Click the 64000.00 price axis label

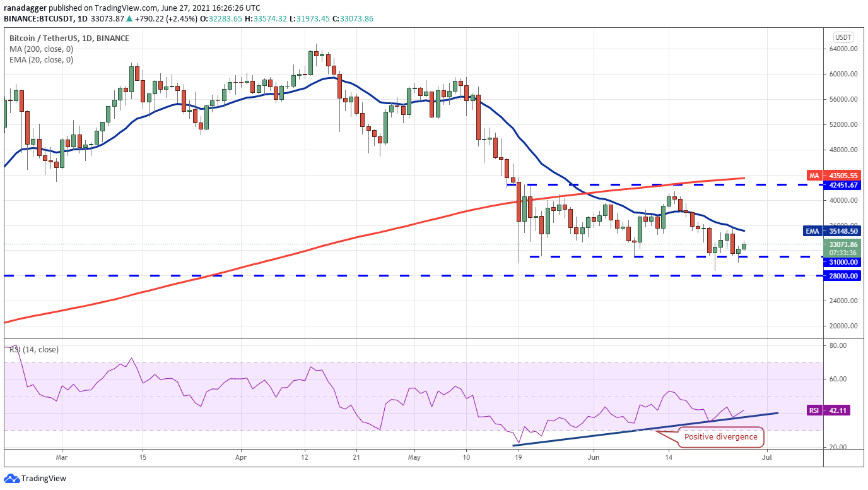pos(842,49)
